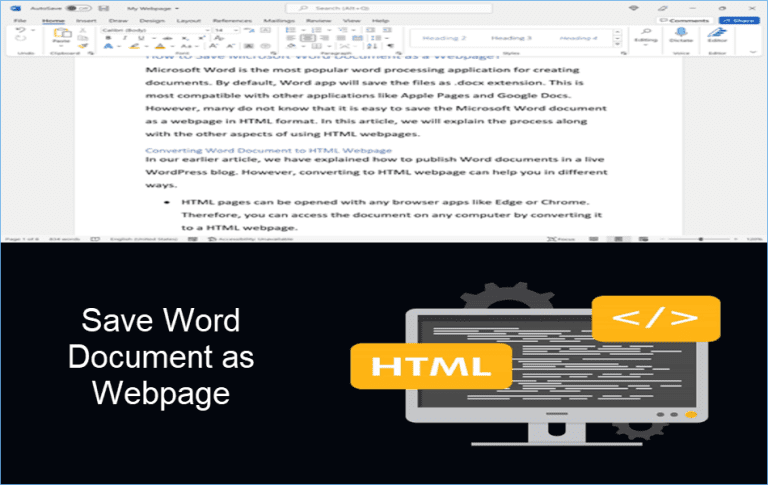
Task: Align text left in Paragraph group
Action: coord(290,38)
